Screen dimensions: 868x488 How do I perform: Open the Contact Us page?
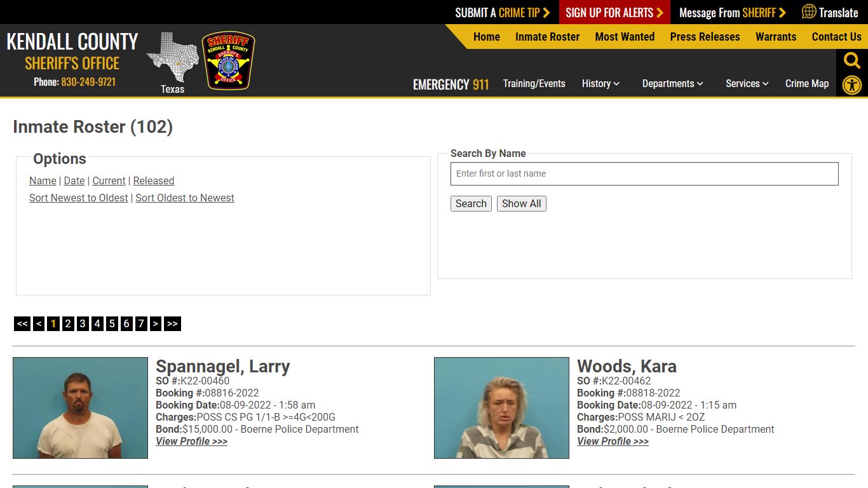coord(837,37)
